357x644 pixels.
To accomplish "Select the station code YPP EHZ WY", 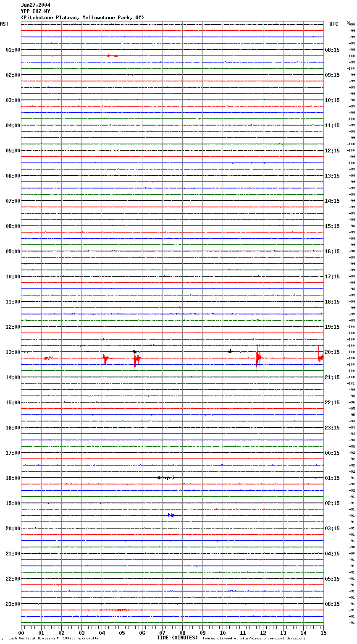I will 36,11.
